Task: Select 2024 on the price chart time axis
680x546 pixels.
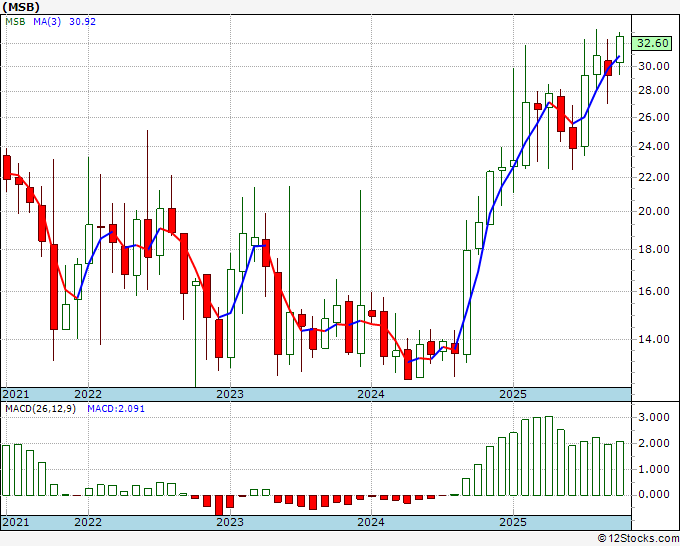Action: (x=371, y=394)
